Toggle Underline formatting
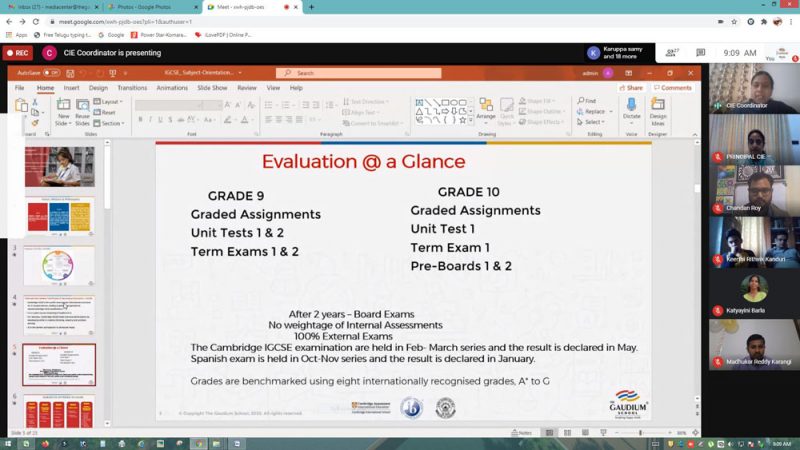 pyautogui.click(x=160, y=119)
